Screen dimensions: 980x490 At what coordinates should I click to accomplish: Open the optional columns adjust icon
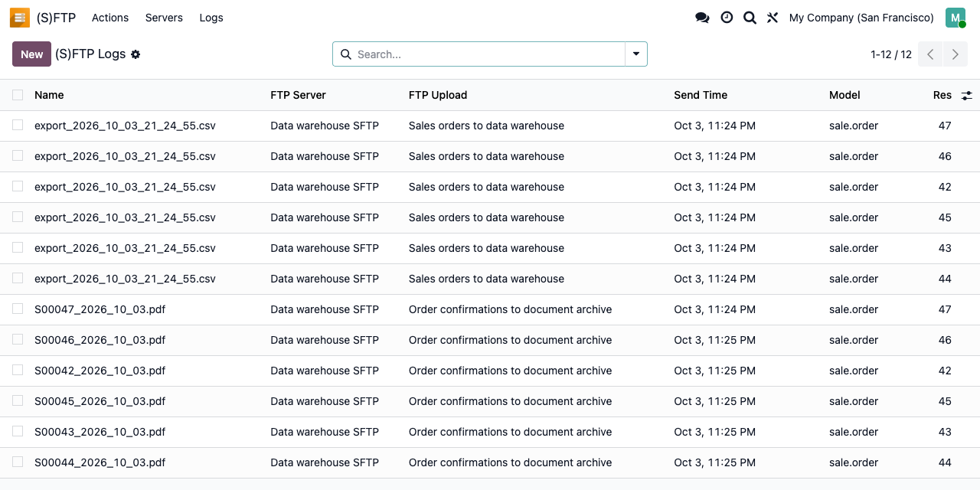(x=967, y=96)
